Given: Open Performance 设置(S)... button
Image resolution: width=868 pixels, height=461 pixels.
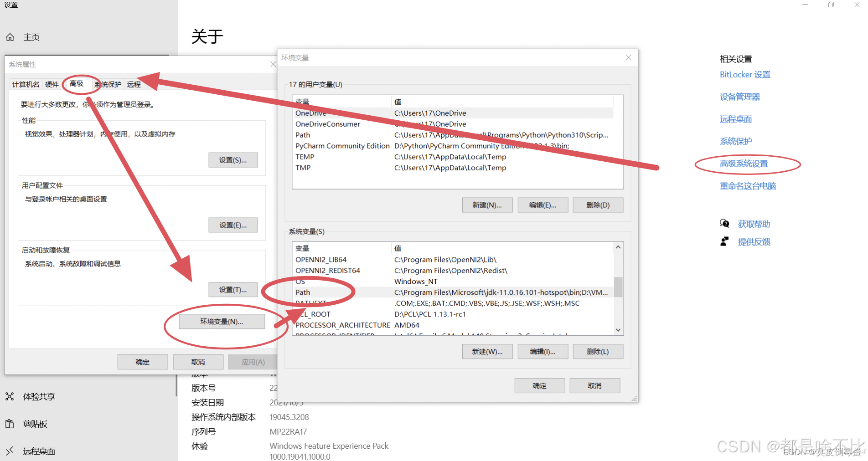Looking at the screenshot, I should tap(233, 160).
